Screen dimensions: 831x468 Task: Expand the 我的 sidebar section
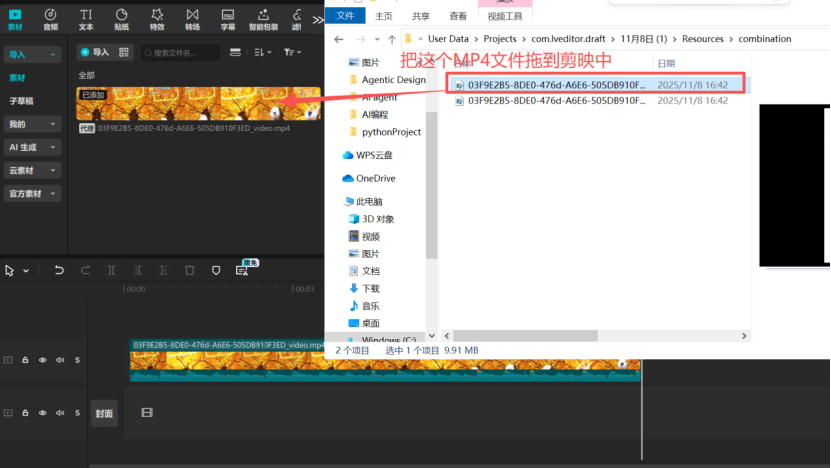tap(32, 124)
